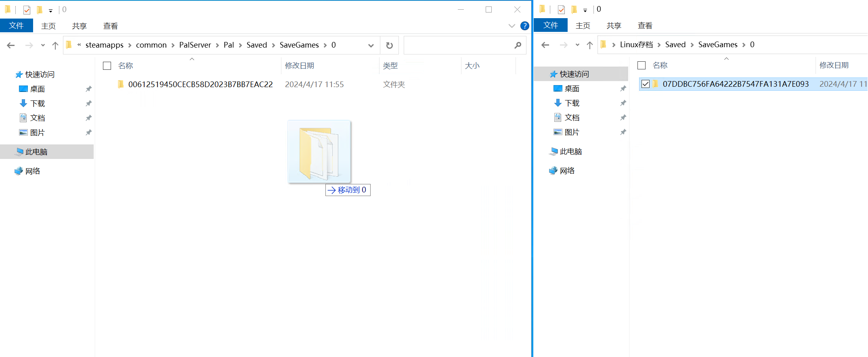Select 此电脑 in right window sidebar
This screenshot has width=868, height=357.
[571, 151]
